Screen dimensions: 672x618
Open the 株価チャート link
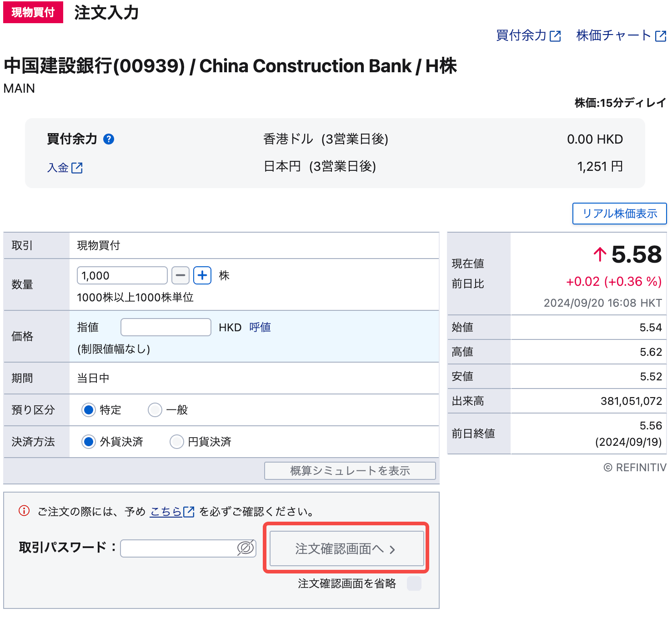pos(621,35)
